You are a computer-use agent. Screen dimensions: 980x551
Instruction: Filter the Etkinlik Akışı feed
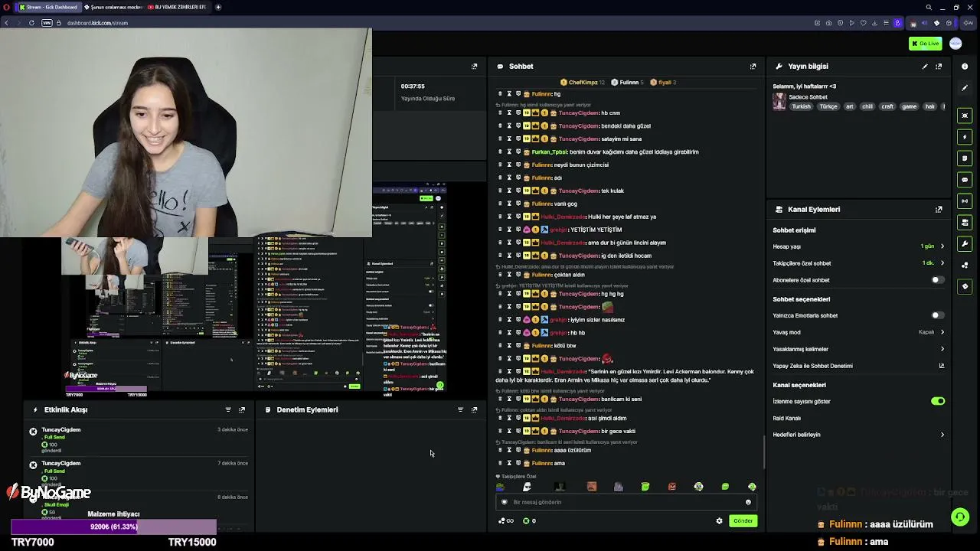[228, 409]
